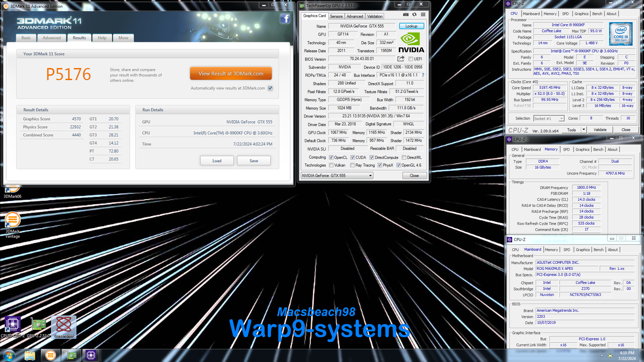This screenshot has width=644, height=362.
Task: Click the Intel Core i9 logo
Action: (621, 34)
